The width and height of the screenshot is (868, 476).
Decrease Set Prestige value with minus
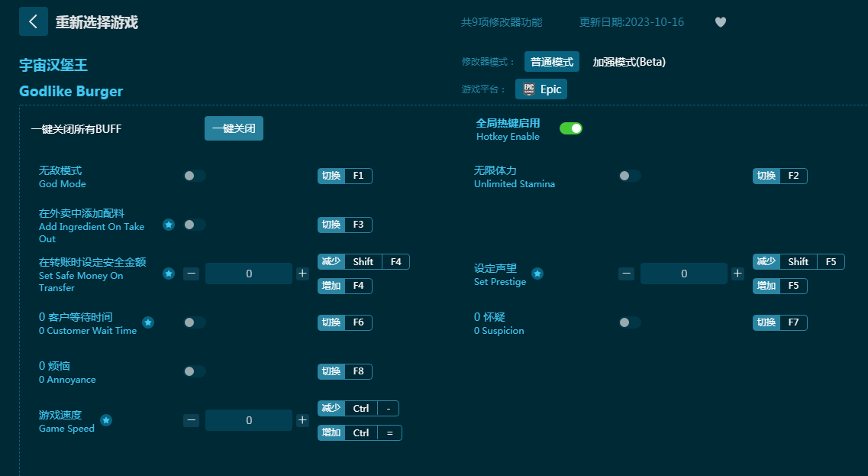(x=626, y=274)
